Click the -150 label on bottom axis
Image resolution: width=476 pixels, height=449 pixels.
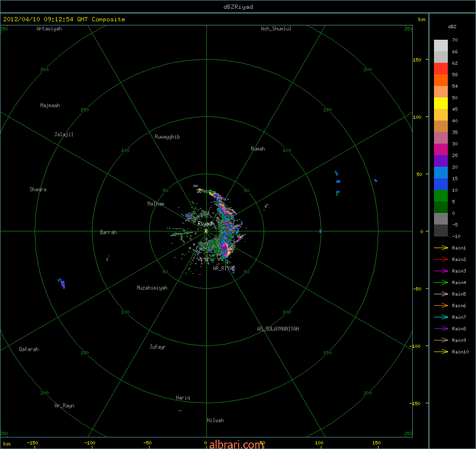click(x=32, y=443)
